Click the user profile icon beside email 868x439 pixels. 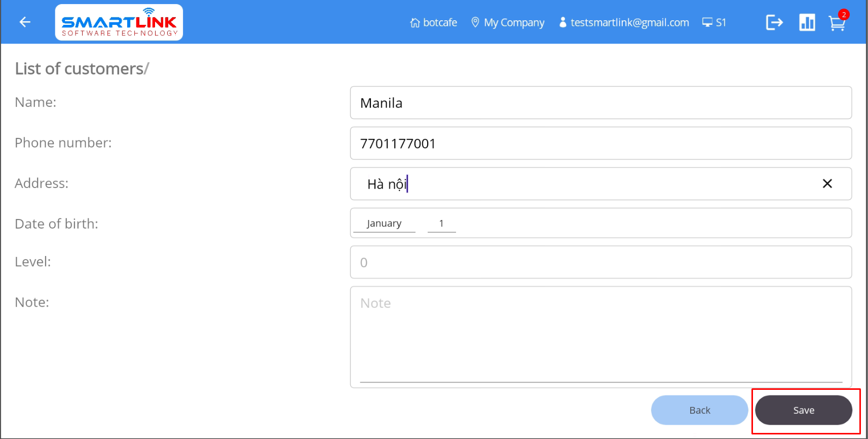562,22
